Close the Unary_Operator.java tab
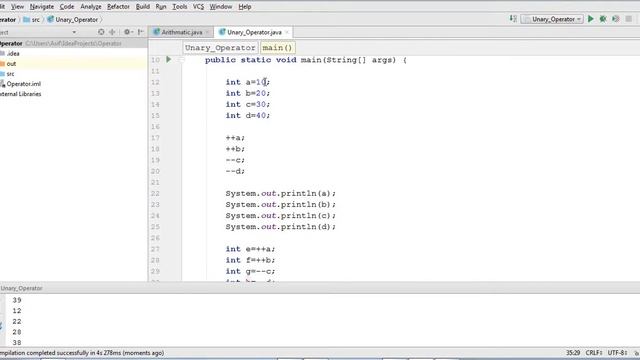Screen dimensions: 640x360 click(x=287, y=32)
